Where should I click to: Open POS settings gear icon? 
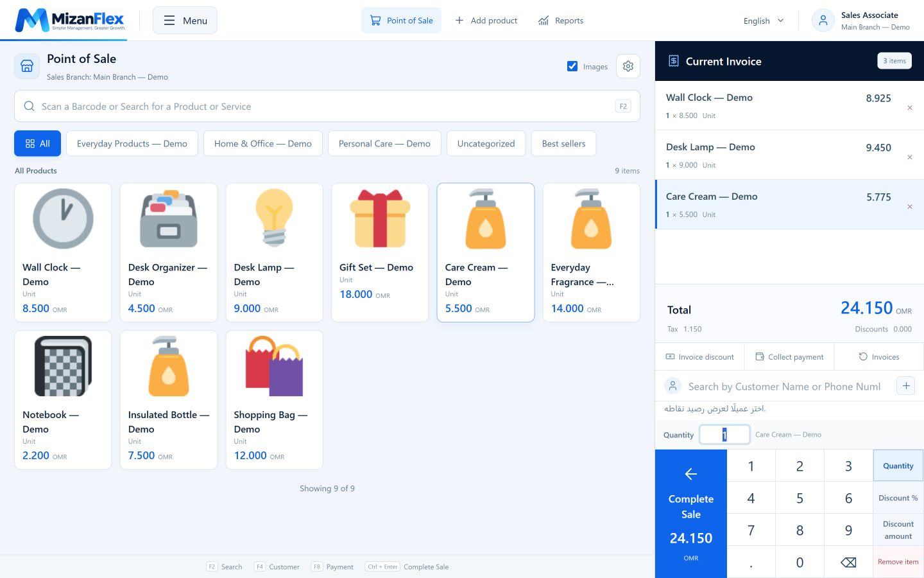[628, 66]
